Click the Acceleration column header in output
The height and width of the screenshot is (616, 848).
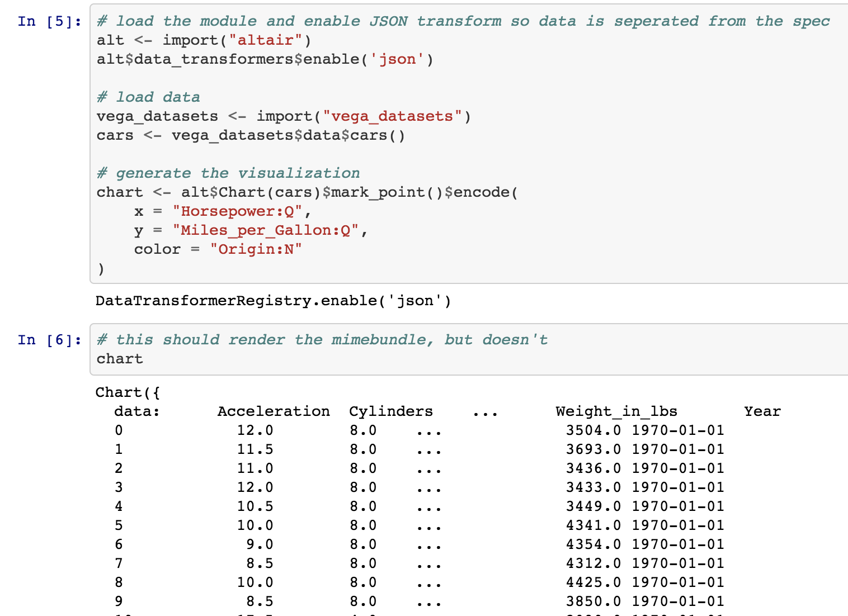click(x=274, y=411)
